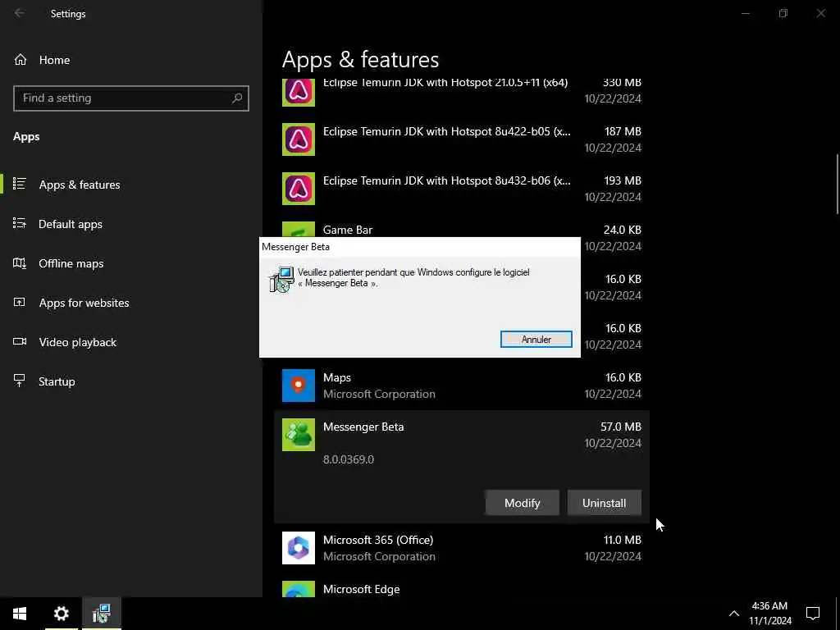Click the Messenger Beta app icon
The height and width of the screenshot is (630, 840).
click(x=299, y=435)
